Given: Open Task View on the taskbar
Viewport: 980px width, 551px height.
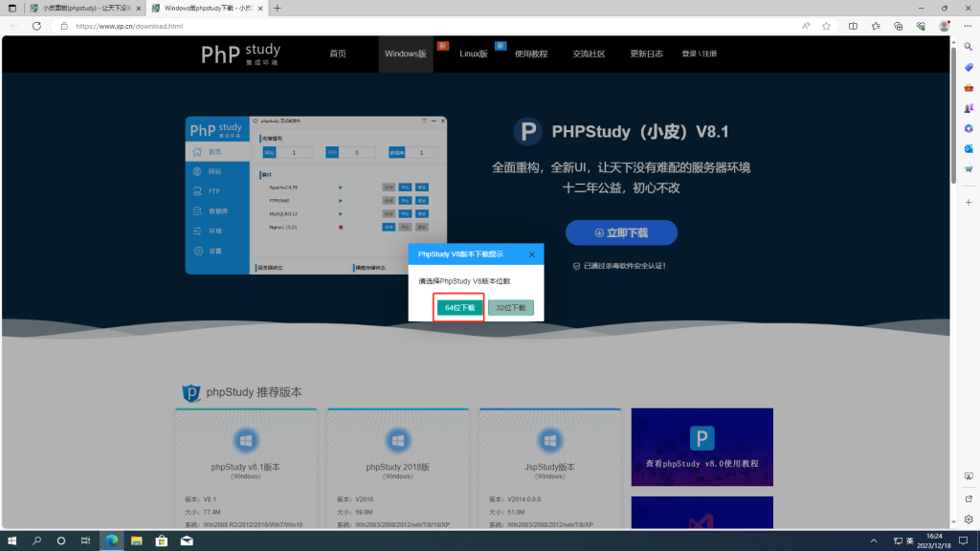Looking at the screenshot, I should click(85, 540).
